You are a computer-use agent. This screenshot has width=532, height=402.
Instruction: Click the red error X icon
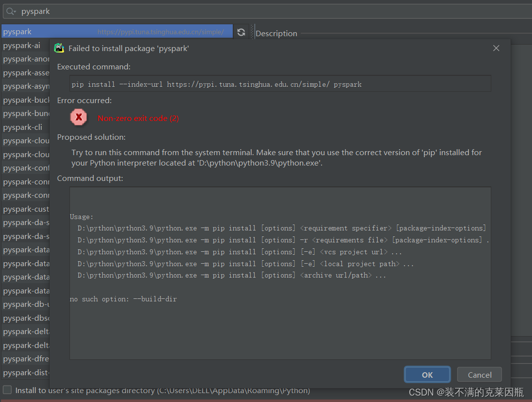tap(78, 117)
